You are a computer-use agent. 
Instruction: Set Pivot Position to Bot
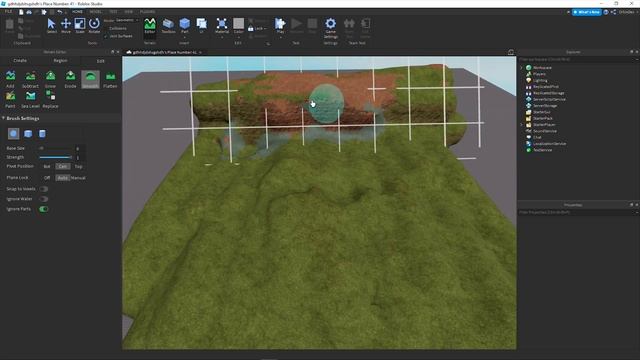47,167
